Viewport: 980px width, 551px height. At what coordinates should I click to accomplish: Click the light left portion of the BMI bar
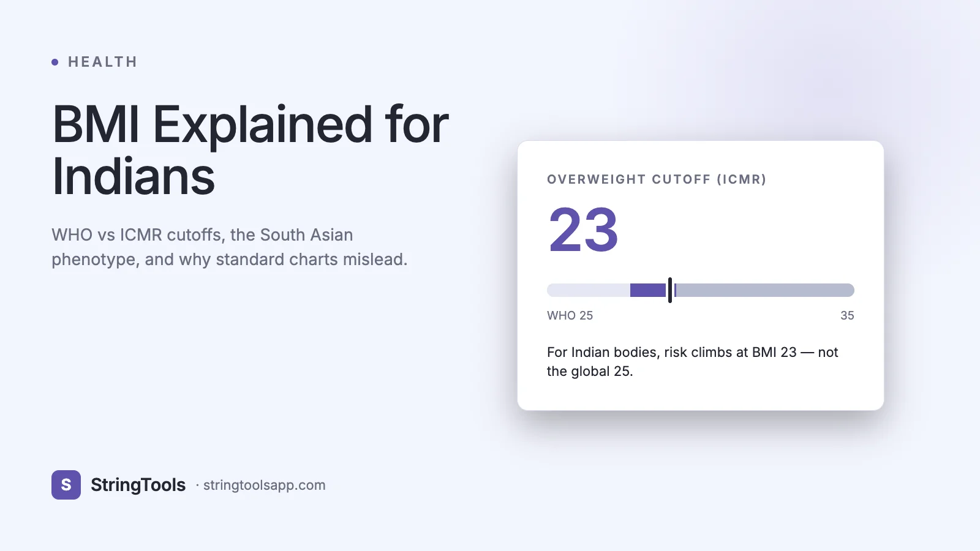click(589, 290)
